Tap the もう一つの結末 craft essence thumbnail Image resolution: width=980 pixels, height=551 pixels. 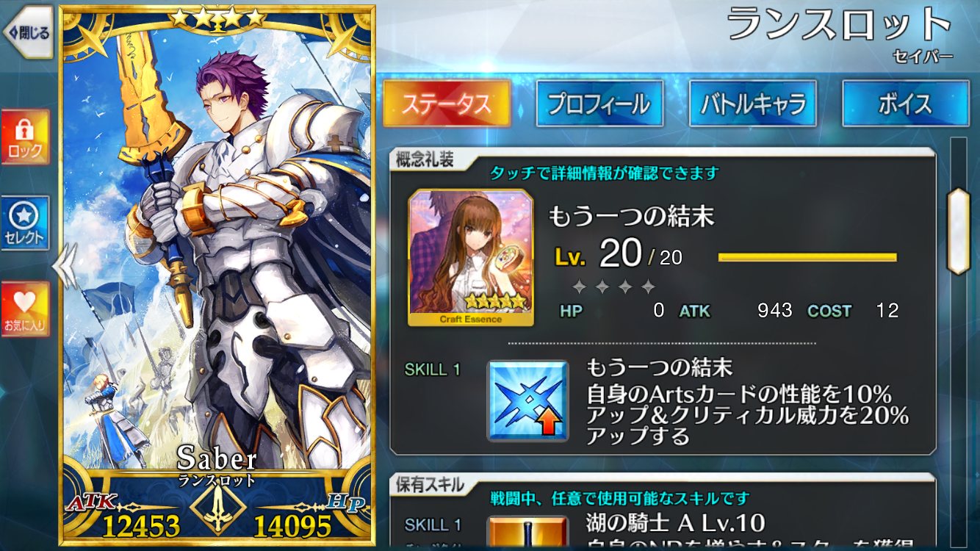coord(471,258)
